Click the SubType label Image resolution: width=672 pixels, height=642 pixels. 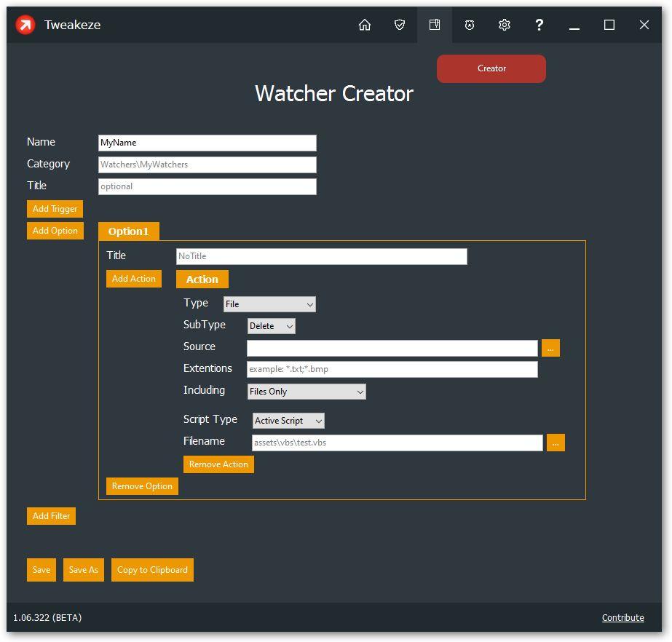pos(205,325)
